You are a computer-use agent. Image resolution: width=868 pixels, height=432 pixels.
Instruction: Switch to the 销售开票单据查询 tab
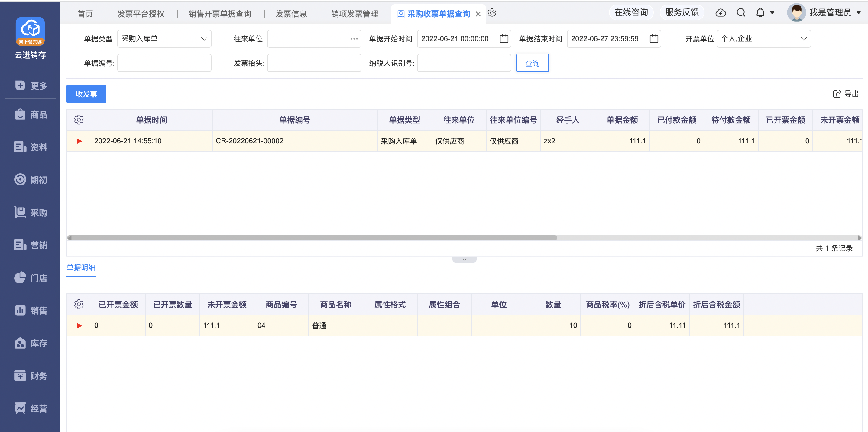tap(220, 14)
